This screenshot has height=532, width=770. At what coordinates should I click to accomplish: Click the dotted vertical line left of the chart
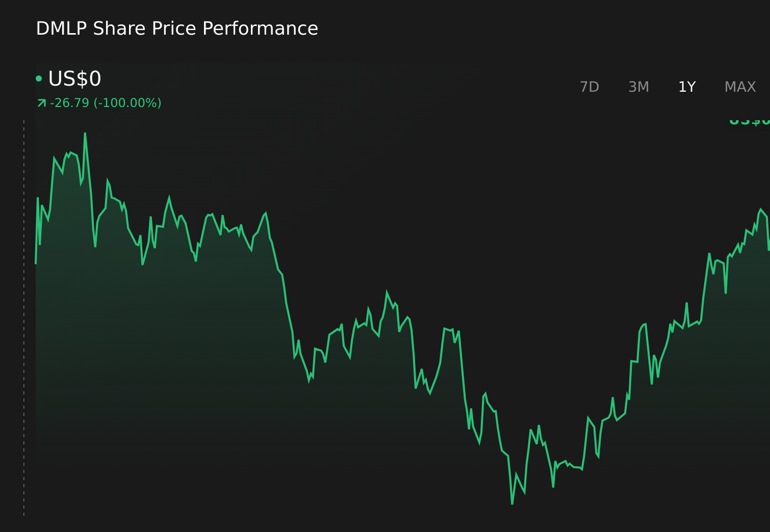click(x=24, y=318)
